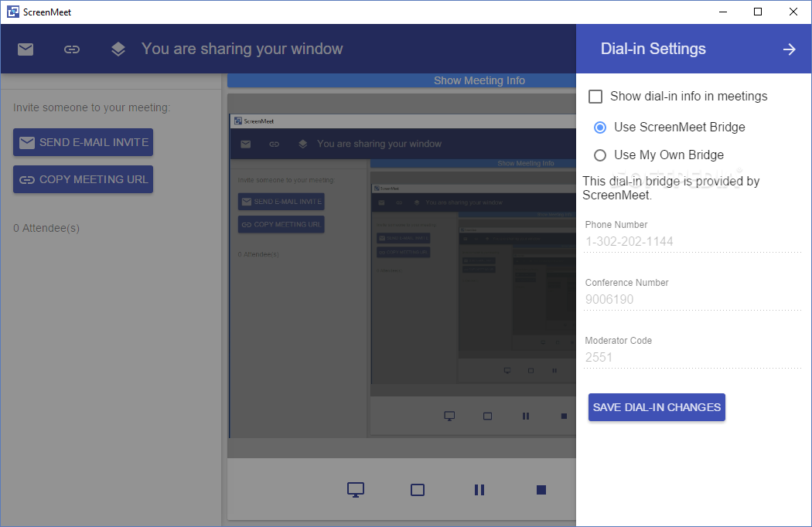Maximize the ScreenMeet window

[x=758, y=12]
